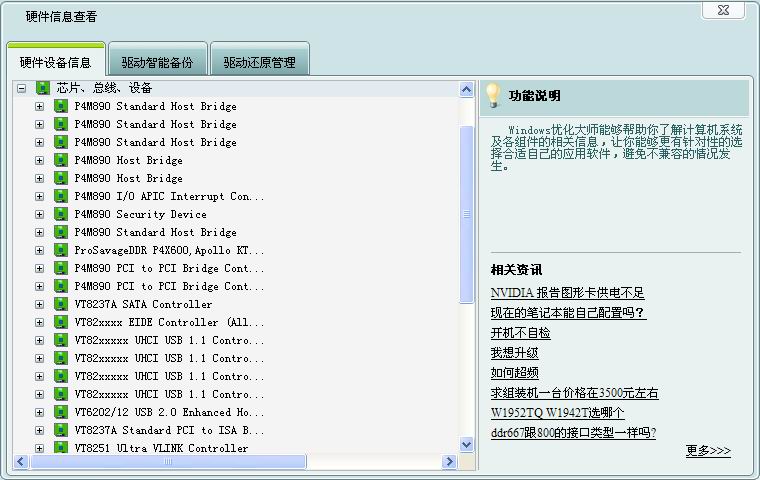Viewport: 760px width, 480px height.
Task: Open the ddr667跟800的接口类型一样吗? link
Action: 573,432
